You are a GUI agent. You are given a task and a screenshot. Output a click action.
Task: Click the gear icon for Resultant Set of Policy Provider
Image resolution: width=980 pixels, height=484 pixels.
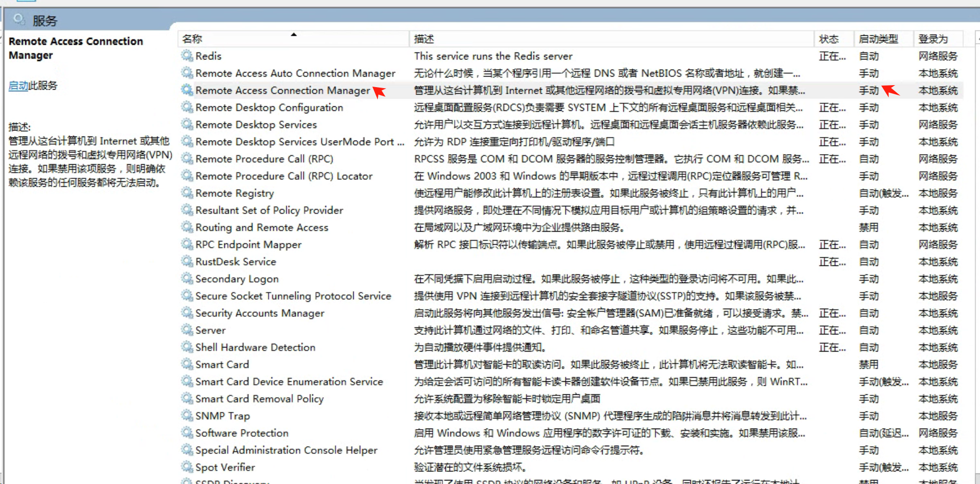click(187, 210)
